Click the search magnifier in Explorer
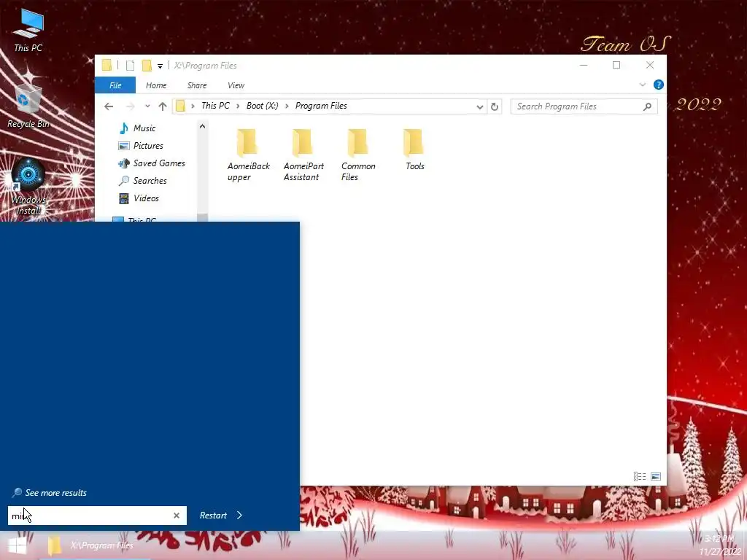This screenshot has width=747, height=560. (647, 106)
